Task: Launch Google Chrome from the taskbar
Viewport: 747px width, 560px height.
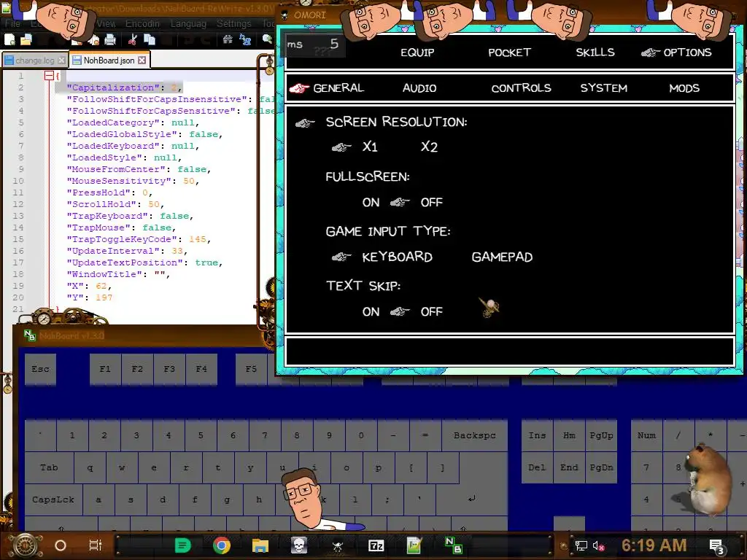Action: pyautogui.click(x=222, y=545)
